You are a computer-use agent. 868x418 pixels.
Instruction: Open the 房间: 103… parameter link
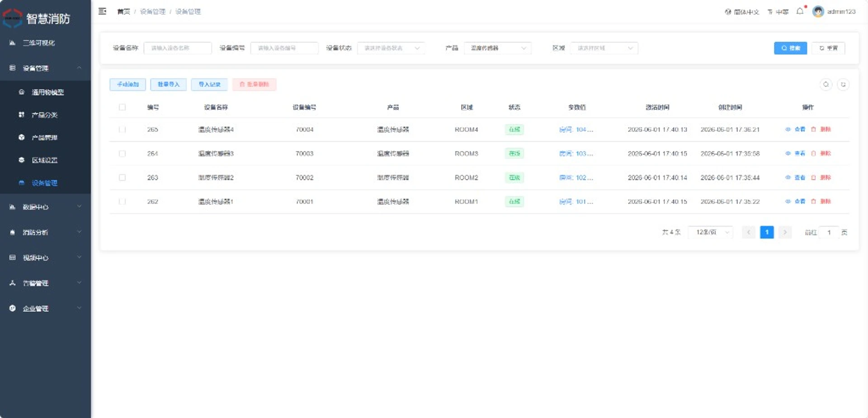click(x=576, y=153)
